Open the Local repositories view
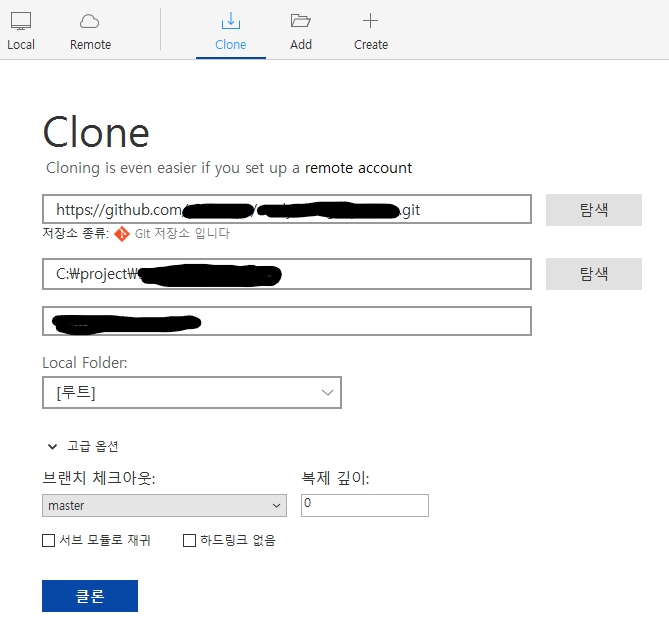This screenshot has height=634, width=669. point(21,32)
